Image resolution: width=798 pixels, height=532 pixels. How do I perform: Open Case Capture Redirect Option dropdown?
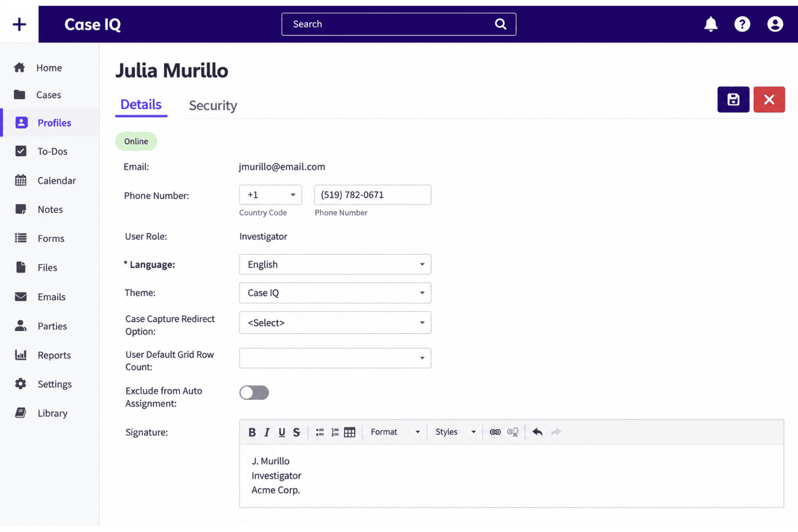(x=335, y=323)
